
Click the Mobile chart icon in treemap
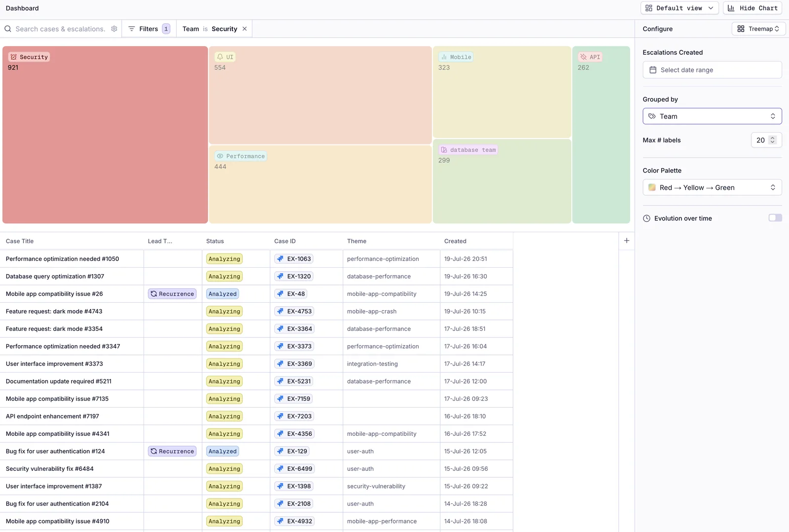click(x=444, y=57)
